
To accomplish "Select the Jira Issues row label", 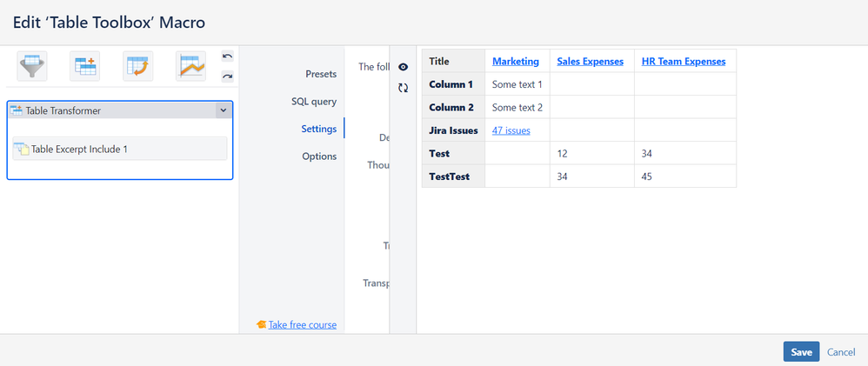I will point(453,130).
